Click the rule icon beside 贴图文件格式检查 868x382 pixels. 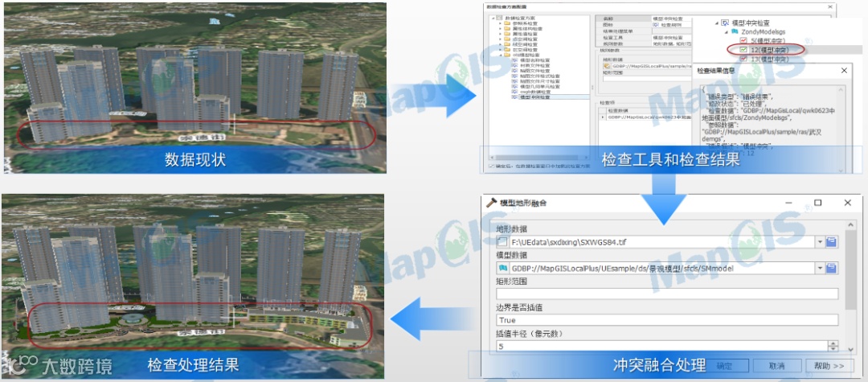tap(515, 76)
